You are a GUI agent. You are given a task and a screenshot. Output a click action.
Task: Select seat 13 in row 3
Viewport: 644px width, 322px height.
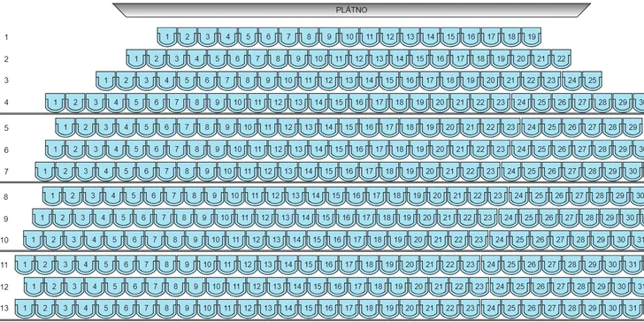point(349,80)
